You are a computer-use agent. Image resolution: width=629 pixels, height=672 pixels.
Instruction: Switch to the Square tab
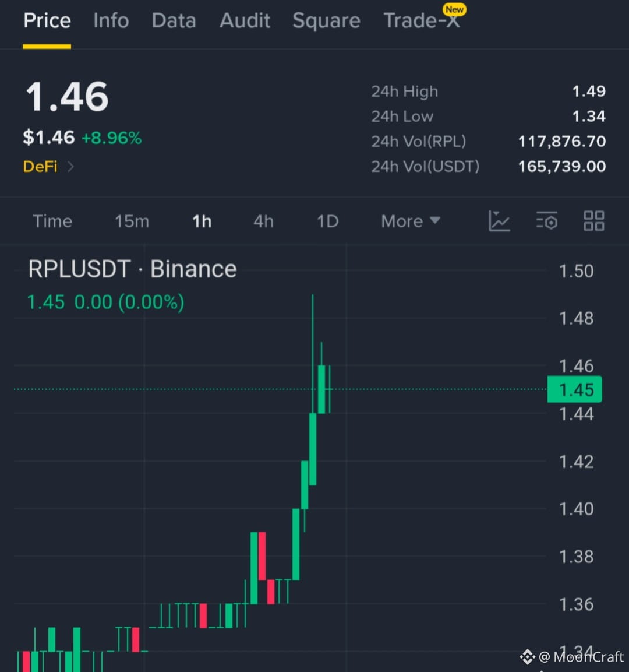click(x=326, y=20)
